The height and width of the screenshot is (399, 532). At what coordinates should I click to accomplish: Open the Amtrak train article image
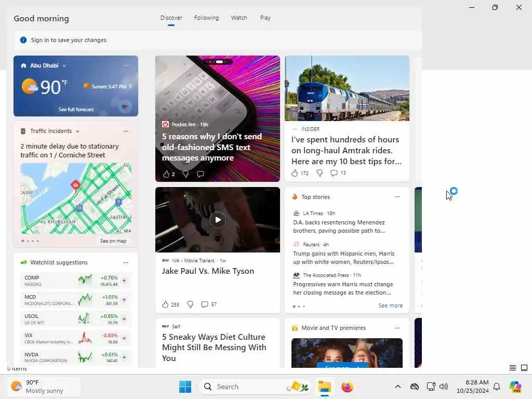point(347,88)
